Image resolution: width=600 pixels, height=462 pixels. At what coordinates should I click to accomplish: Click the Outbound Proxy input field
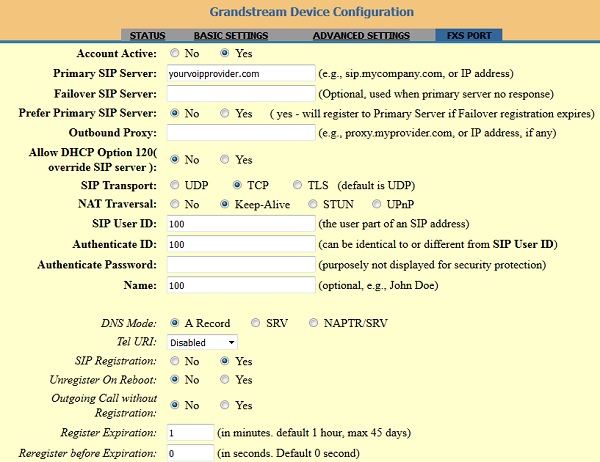pyautogui.click(x=241, y=132)
